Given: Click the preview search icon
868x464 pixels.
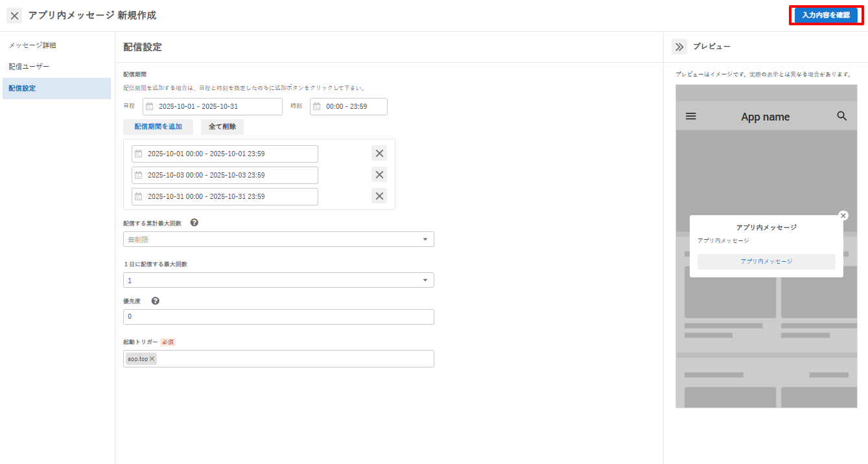Looking at the screenshot, I should click(842, 116).
